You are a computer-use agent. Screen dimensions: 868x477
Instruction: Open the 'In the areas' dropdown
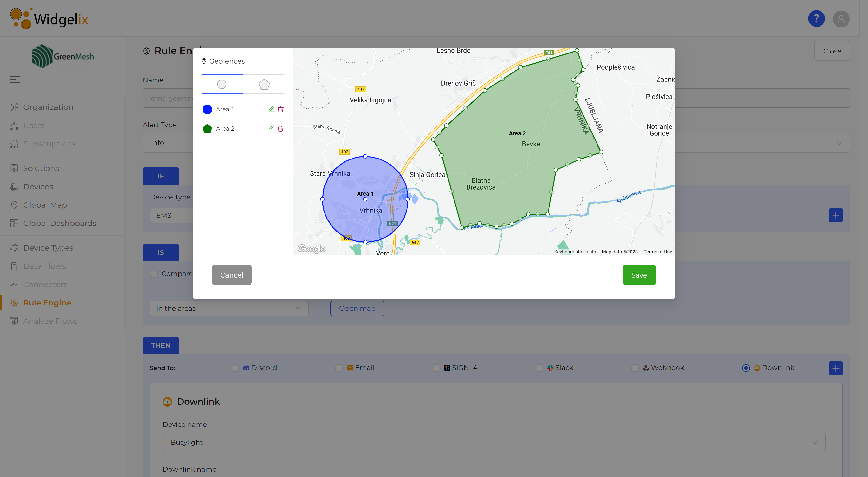click(229, 308)
